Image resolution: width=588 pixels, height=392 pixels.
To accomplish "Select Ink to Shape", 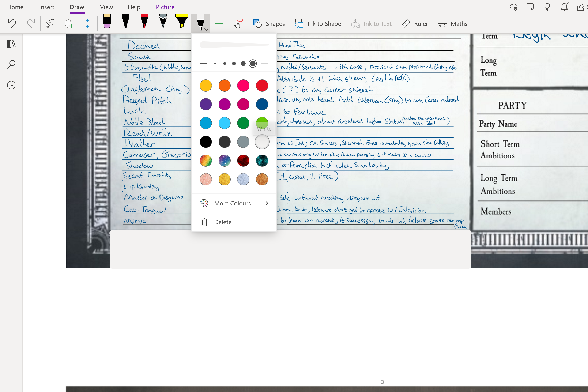I will [318, 23].
